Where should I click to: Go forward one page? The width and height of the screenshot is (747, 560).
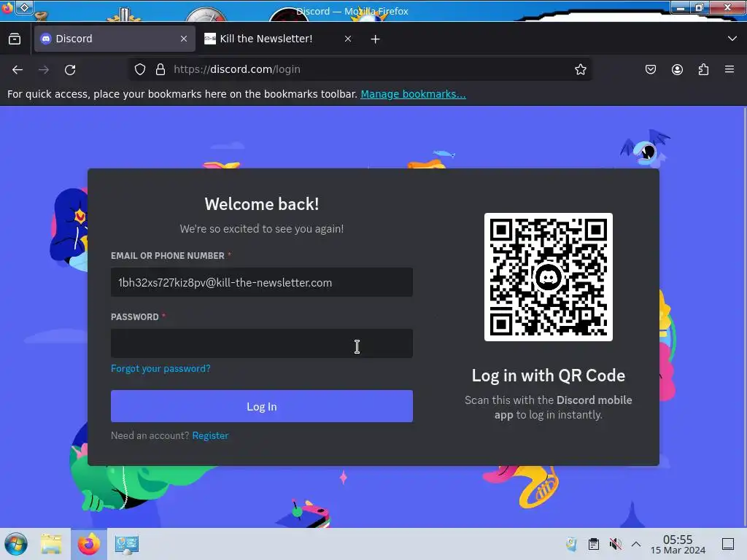click(44, 69)
